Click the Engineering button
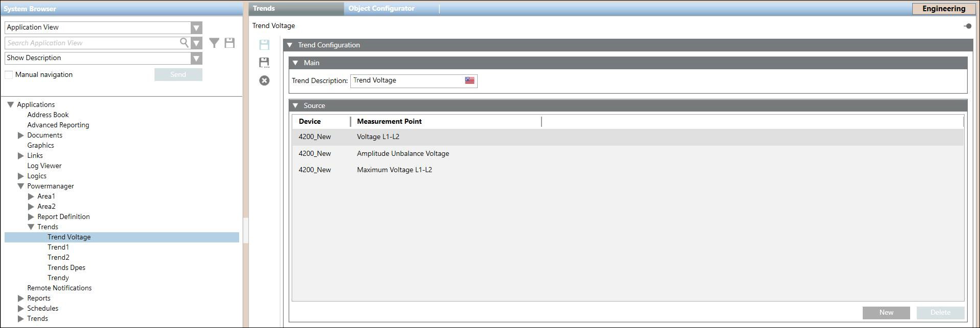This screenshot has height=328, width=980. (943, 9)
